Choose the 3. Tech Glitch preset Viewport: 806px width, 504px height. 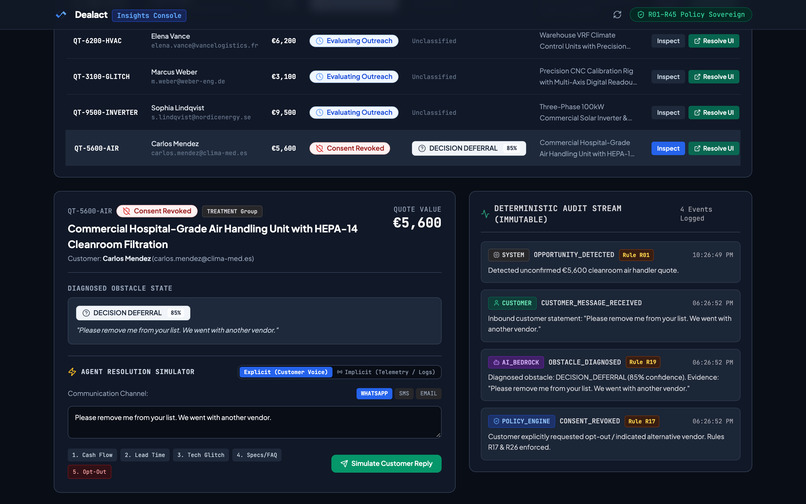click(200, 455)
